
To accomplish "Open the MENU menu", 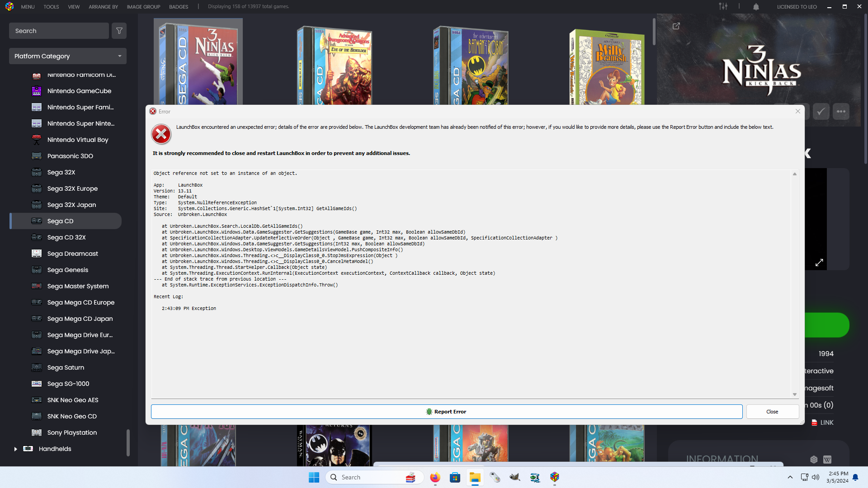I will pyautogui.click(x=28, y=7).
